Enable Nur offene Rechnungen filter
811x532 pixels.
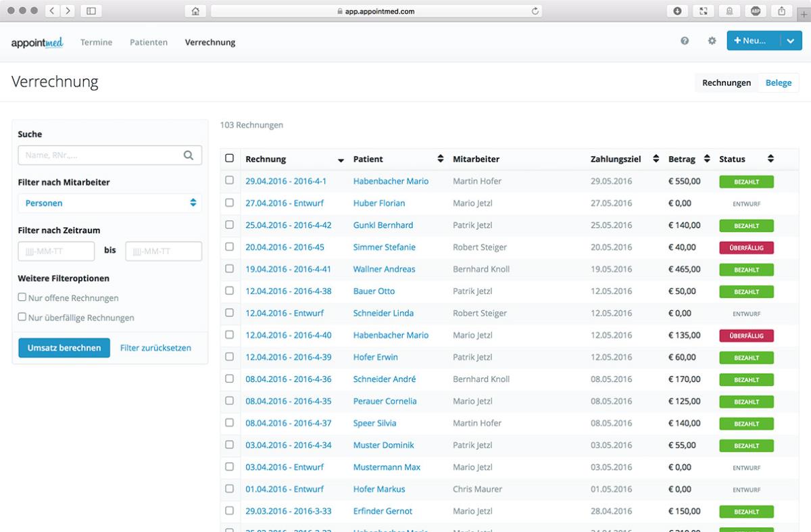click(x=22, y=297)
